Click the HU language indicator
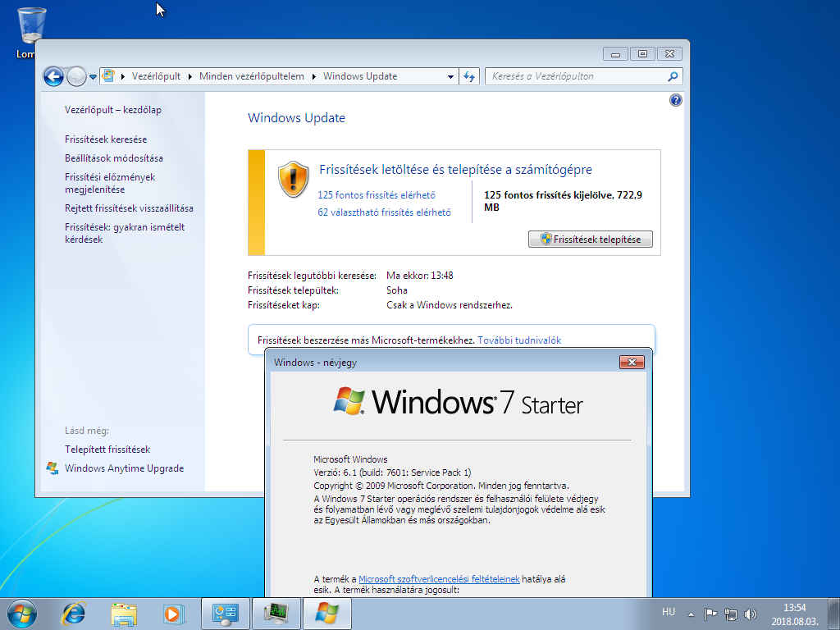 pos(668,612)
